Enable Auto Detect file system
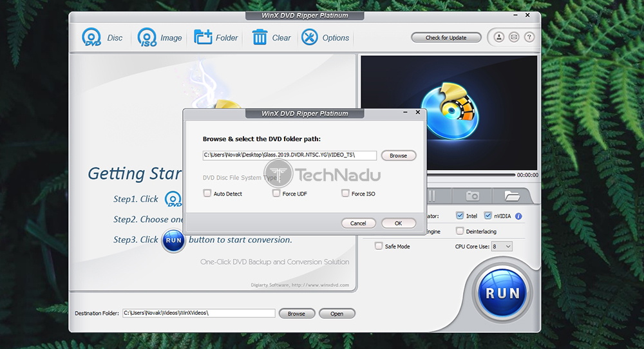The height and width of the screenshot is (349, 644). (207, 193)
